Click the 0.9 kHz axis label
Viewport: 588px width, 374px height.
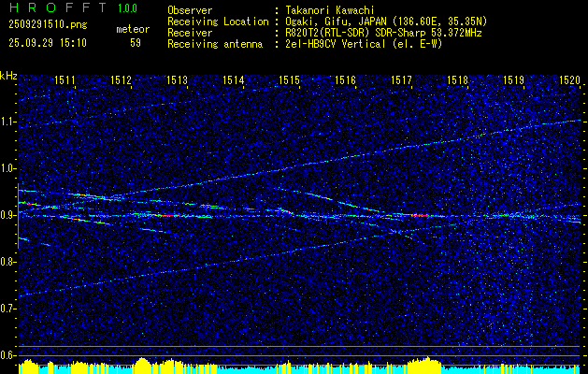pyautogui.click(x=8, y=215)
